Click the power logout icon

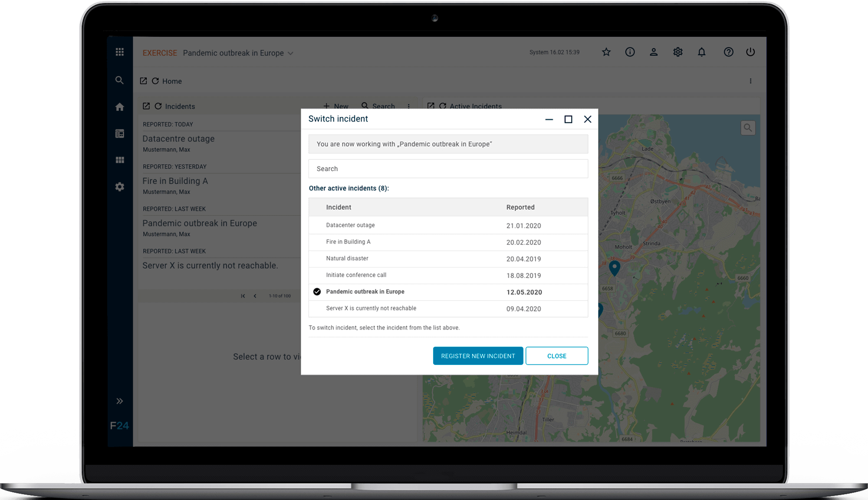pos(750,52)
